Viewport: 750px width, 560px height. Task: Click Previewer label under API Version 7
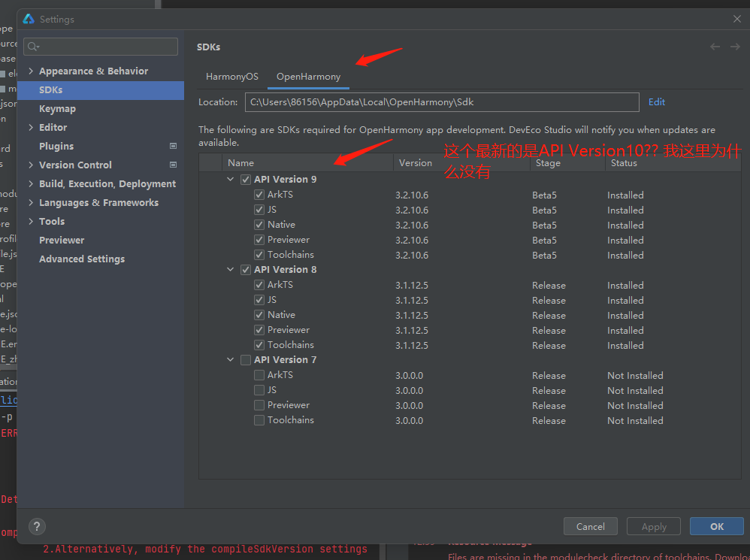pyautogui.click(x=289, y=405)
